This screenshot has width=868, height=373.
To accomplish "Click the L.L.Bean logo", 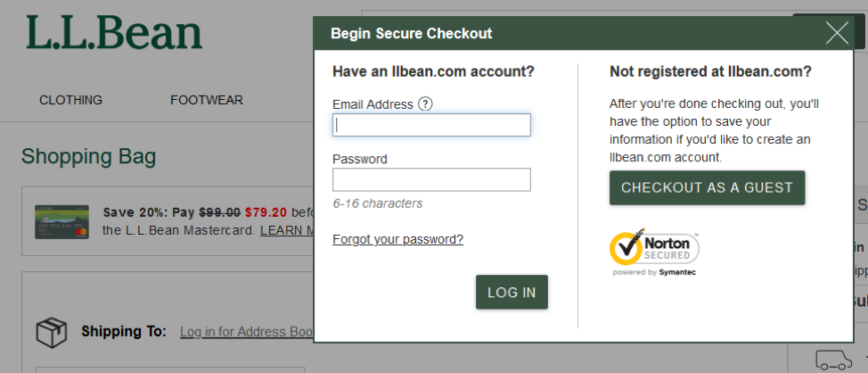I will (114, 33).
